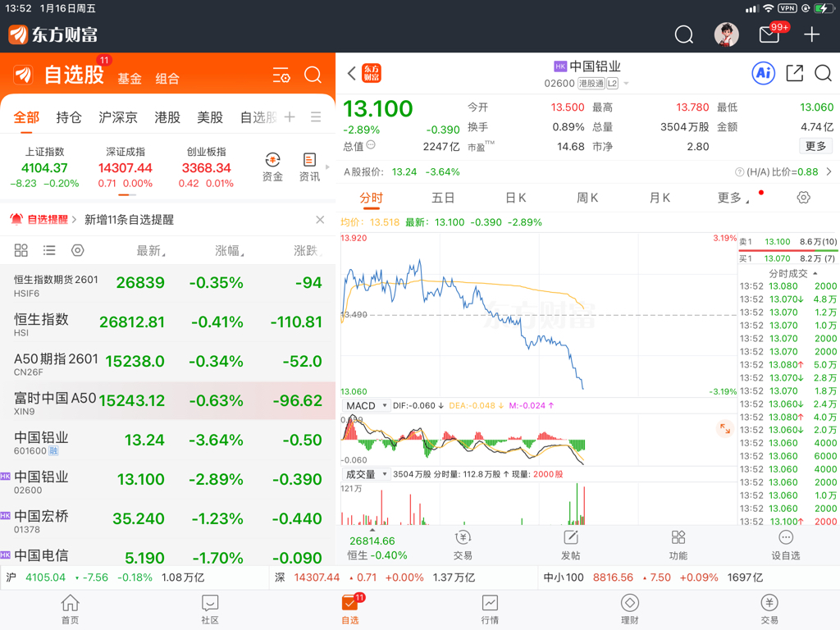Screen dimensions: 840x630
Task: Tap 总值 info circle icon
Action: [x=371, y=145]
